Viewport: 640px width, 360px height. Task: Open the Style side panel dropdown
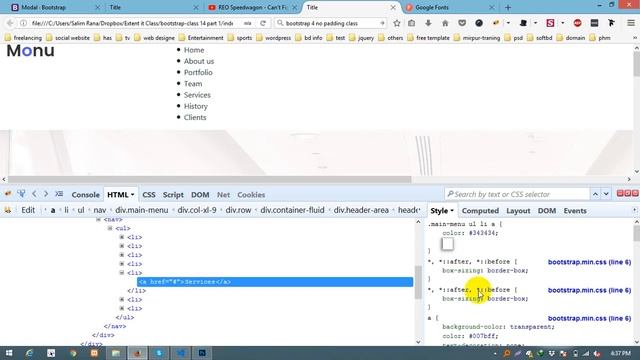point(452,211)
